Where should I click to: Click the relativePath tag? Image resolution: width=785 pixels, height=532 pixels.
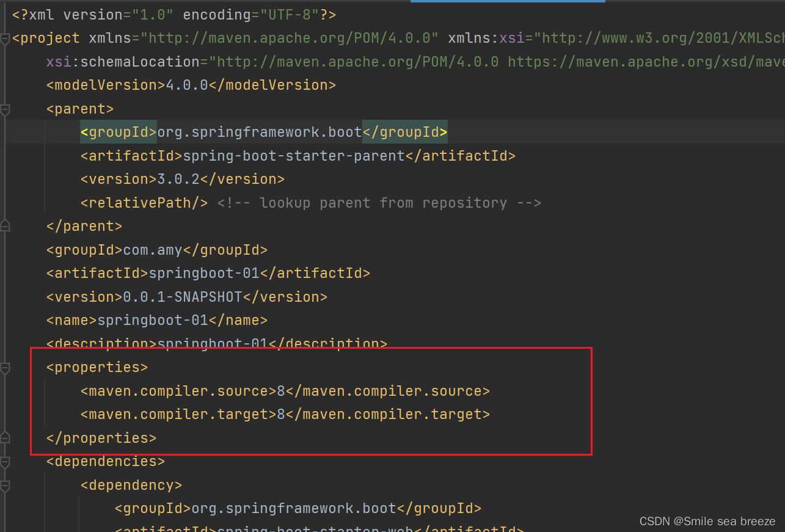[x=144, y=203]
